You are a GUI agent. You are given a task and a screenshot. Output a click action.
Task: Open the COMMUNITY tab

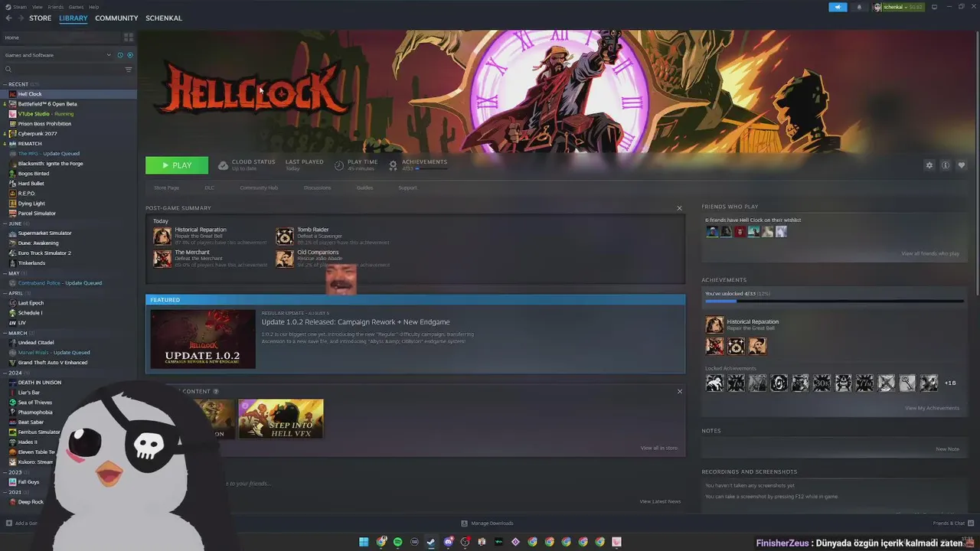[x=116, y=18]
